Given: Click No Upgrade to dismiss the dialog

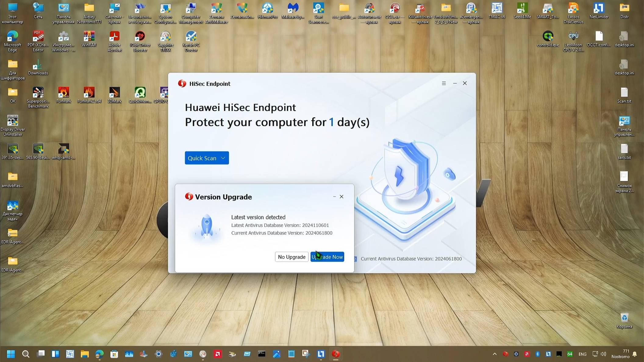Looking at the screenshot, I should click(x=291, y=257).
